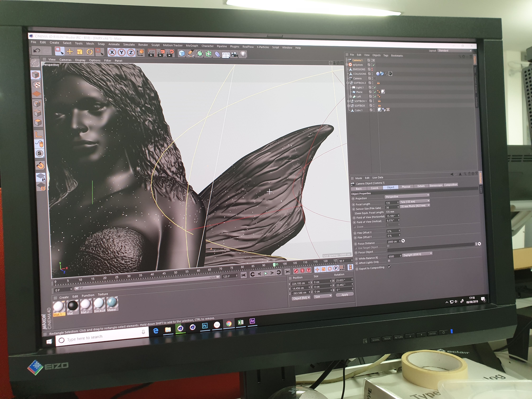Add a Cube primitive object
Image resolution: width=532 pixels, height=399 pixels.
(x=182, y=53)
